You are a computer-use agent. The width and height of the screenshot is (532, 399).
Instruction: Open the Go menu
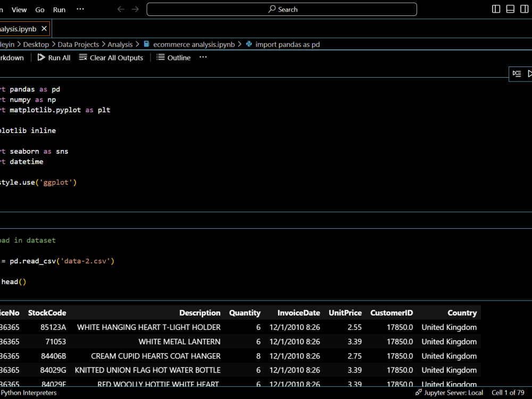coord(40,10)
